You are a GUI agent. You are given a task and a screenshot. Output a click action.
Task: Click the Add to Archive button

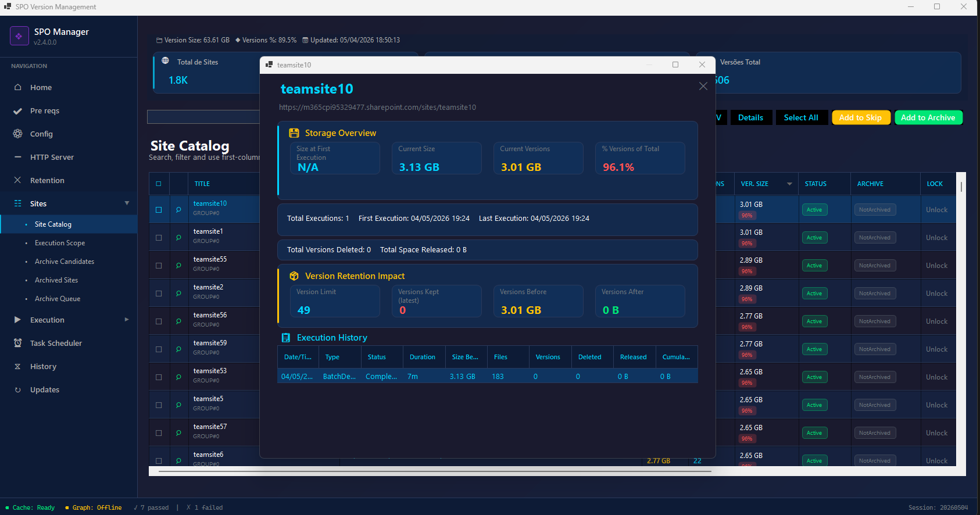click(x=928, y=117)
